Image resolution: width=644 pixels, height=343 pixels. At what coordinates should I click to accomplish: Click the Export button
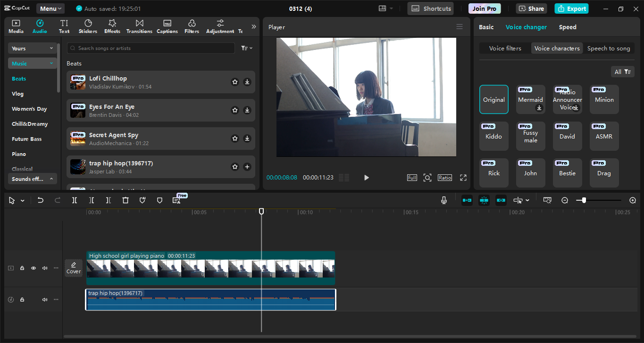point(571,8)
